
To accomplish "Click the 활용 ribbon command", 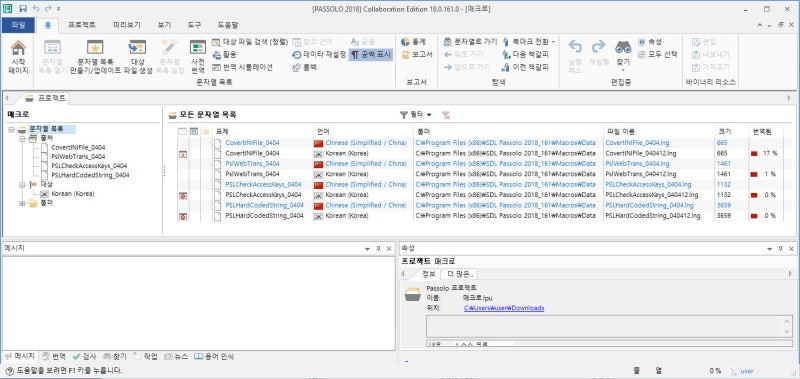I will (225, 55).
